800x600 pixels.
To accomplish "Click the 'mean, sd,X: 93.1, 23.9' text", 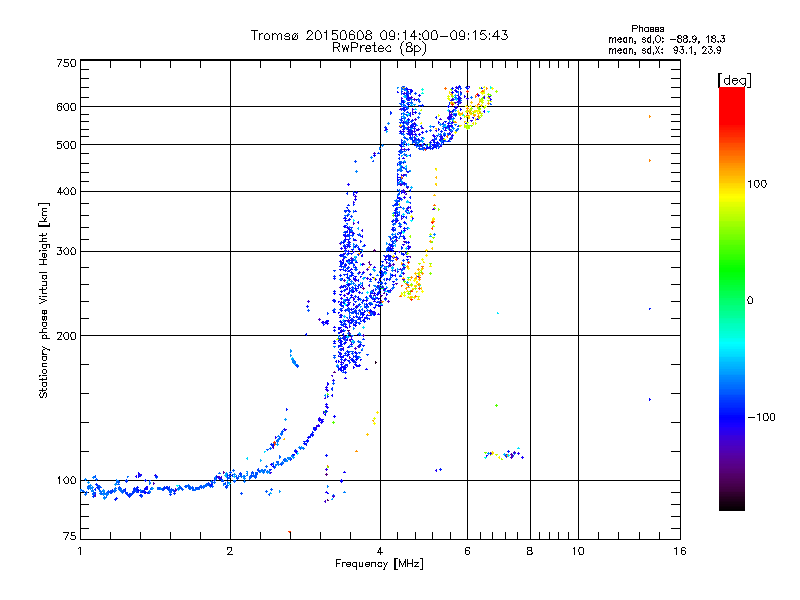I will [x=664, y=50].
